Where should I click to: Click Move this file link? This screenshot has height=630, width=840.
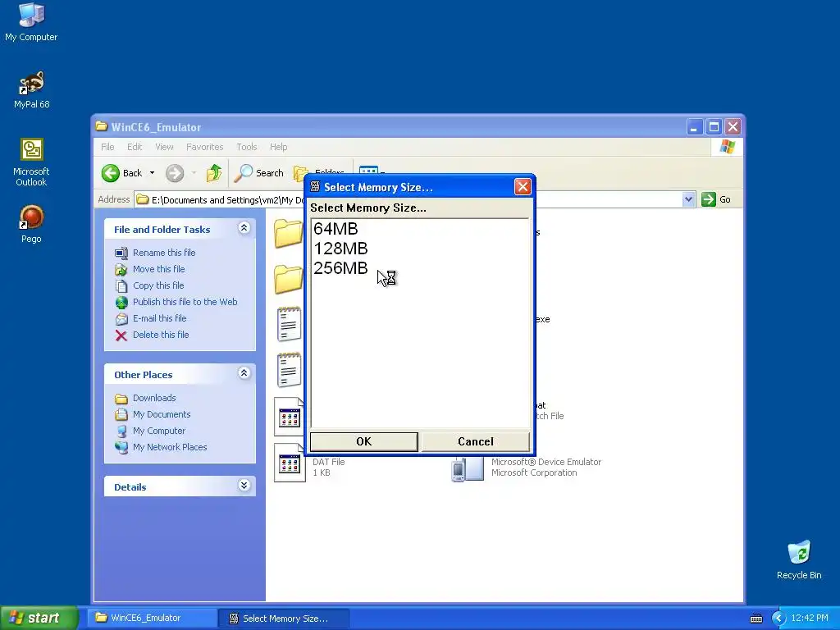click(158, 269)
